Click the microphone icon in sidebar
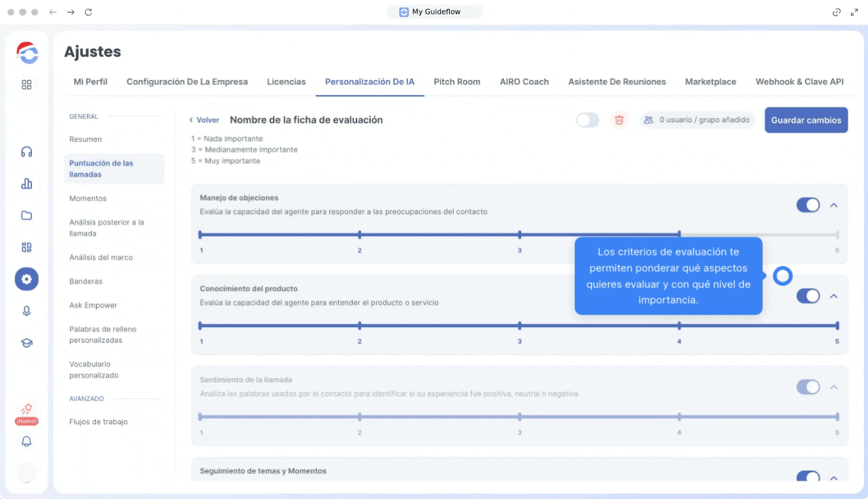The image size is (868, 499). coord(27,311)
